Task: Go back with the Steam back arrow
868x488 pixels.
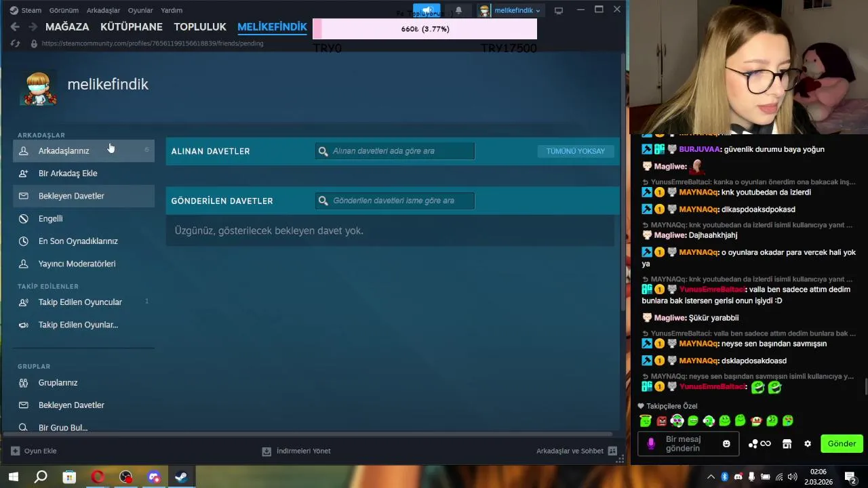Action: click(x=15, y=26)
